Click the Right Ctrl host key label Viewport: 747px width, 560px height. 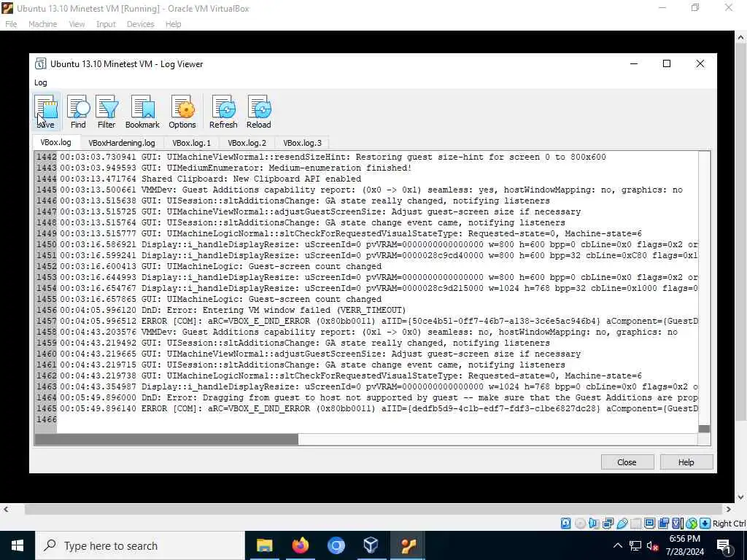729,524
